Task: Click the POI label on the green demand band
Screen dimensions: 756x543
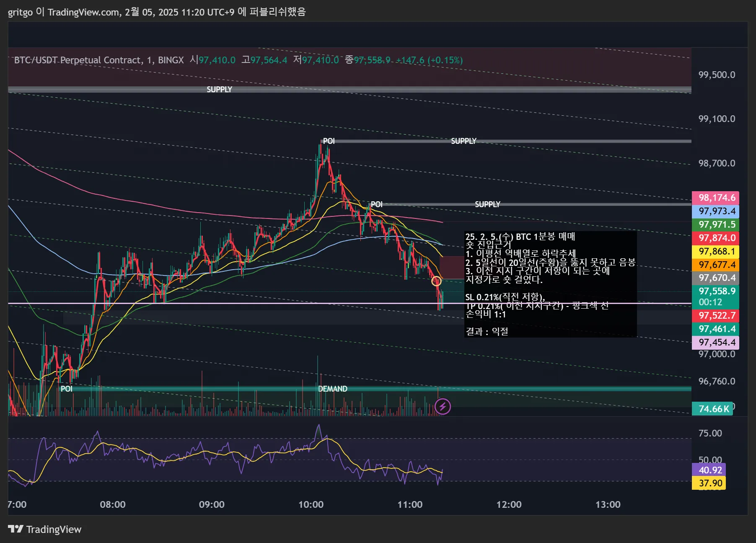Action: click(67, 389)
